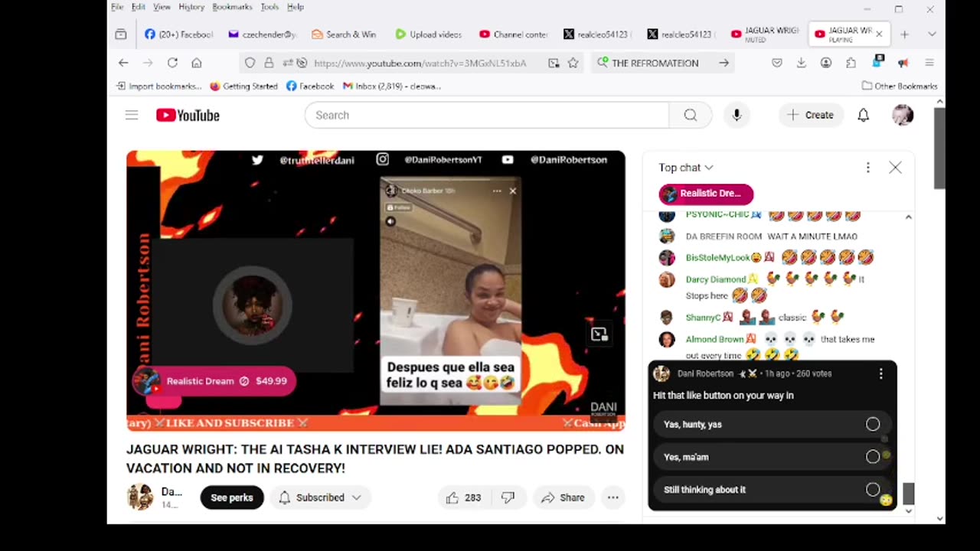The width and height of the screenshot is (980, 551).
Task: Open the Extensions puzzle icon
Action: (851, 63)
